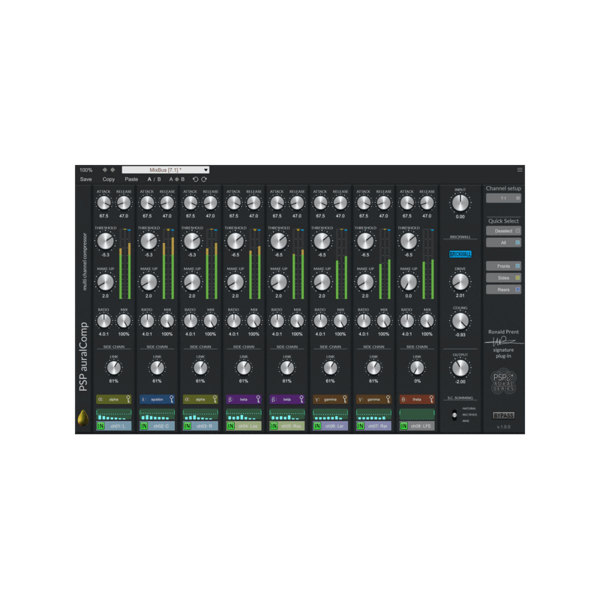Viewport: 600px width, 600px height.
Task: Toggle the IN button for ch06: Lsr
Action: pyautogui.click(x=317, y=426)
